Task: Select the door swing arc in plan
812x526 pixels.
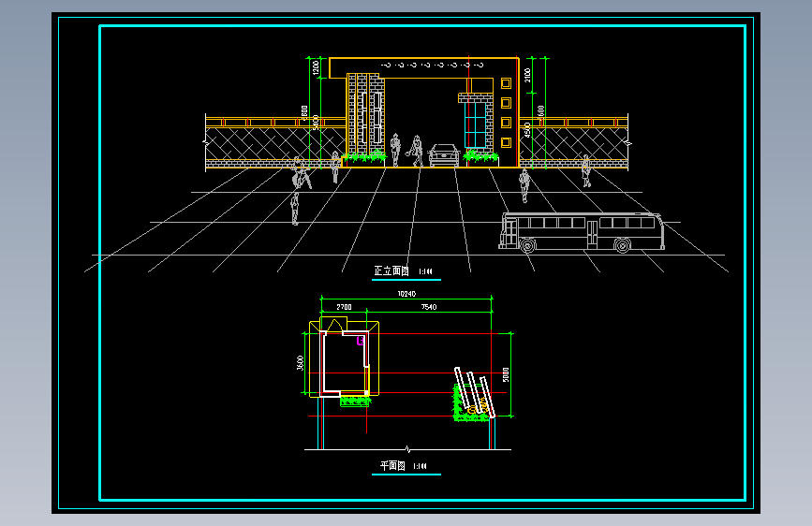Action: click(334, 325)
